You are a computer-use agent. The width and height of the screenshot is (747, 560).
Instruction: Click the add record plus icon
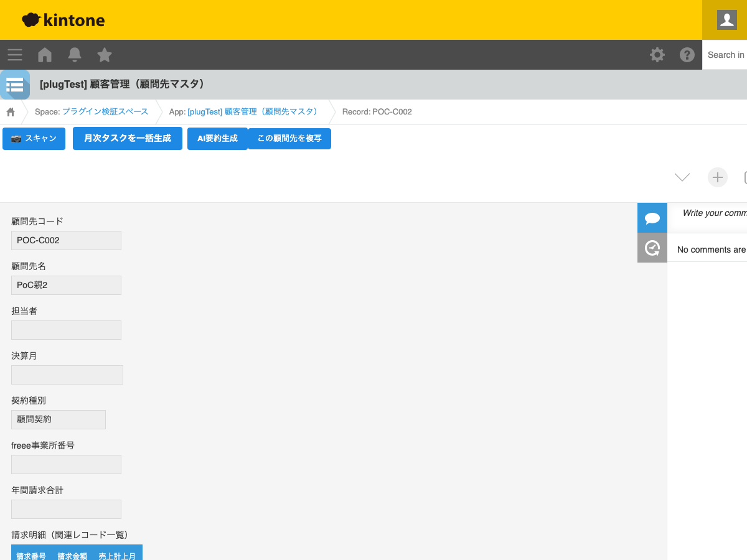[717, 177]
